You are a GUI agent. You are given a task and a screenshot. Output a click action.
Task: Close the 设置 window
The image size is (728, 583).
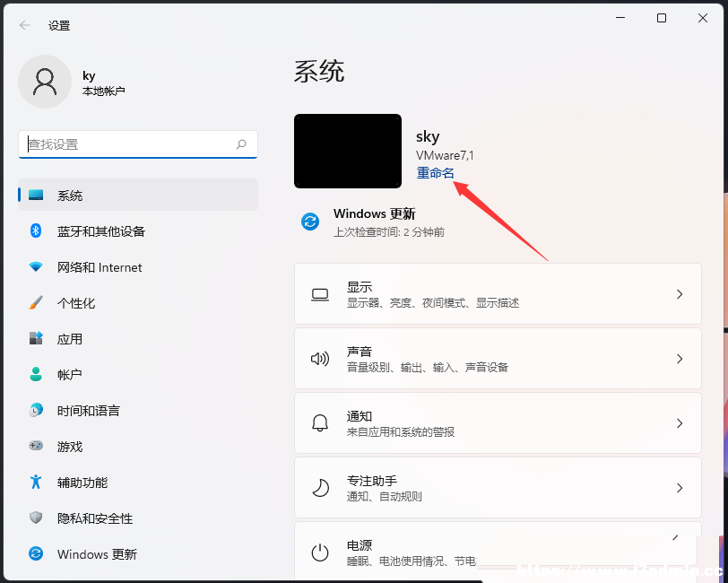pos(703,18)
